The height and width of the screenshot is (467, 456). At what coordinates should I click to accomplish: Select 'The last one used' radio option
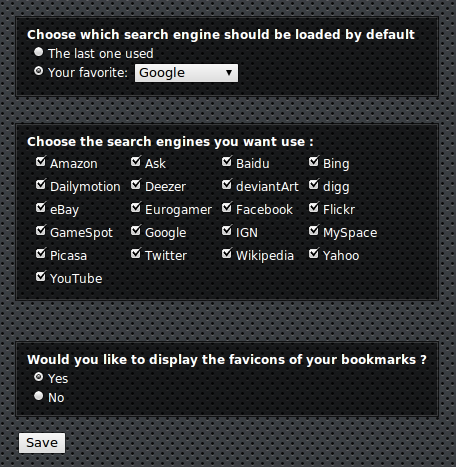[39, 52]
